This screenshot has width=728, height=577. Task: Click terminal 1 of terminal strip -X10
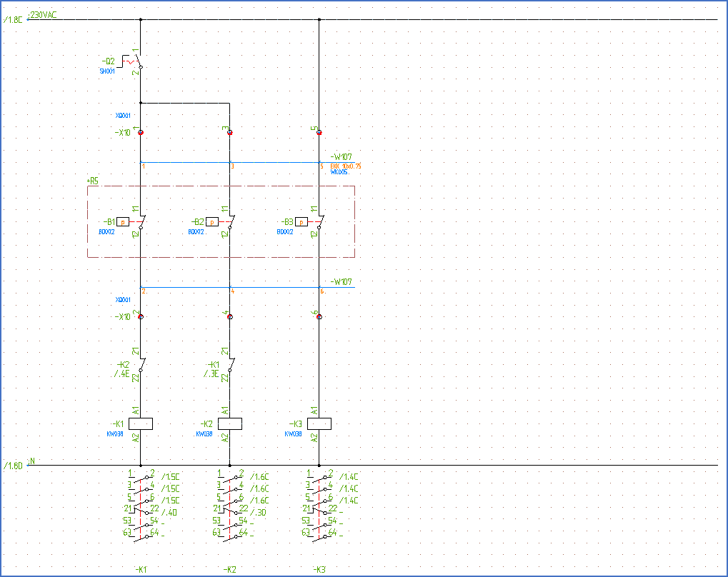(x=140, y=132)
